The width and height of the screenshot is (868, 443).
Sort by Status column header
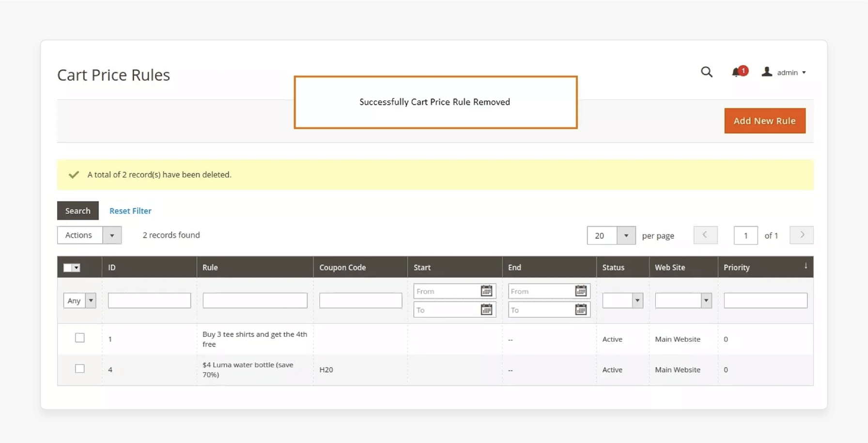[623, 267]
